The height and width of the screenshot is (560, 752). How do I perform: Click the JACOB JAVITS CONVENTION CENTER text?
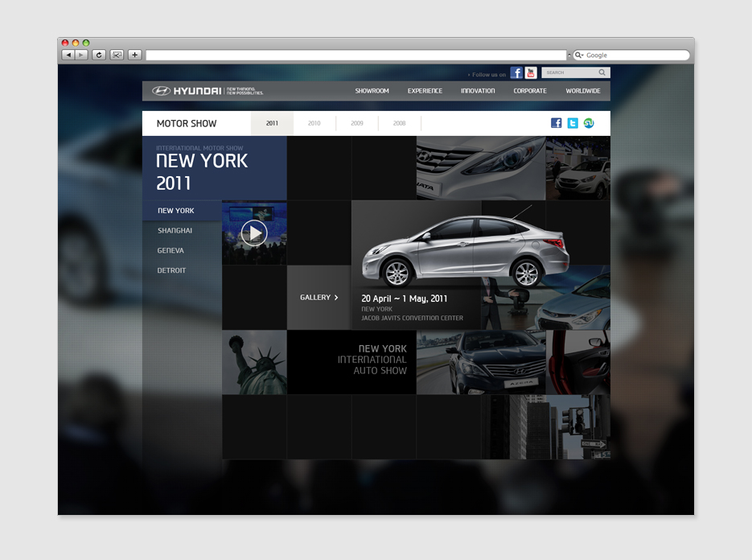(412, 318)
